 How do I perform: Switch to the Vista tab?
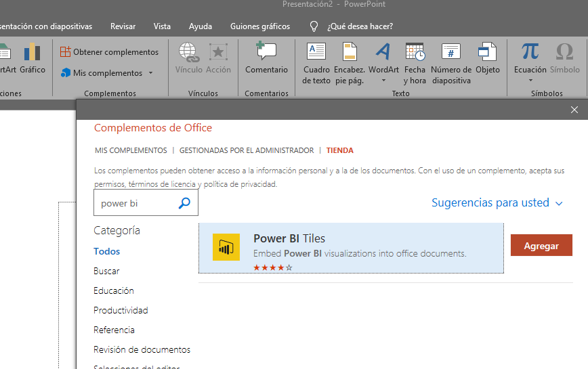(x=162, y=26)
